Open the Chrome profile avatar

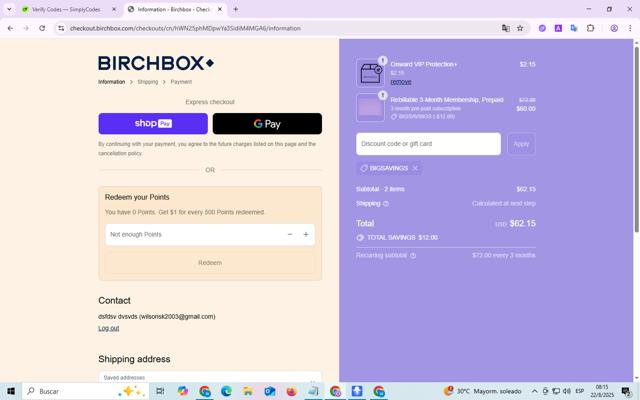point(614,28)
